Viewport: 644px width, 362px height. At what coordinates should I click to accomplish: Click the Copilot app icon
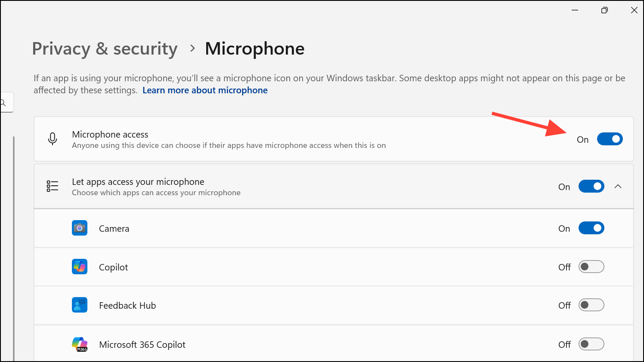click(x=80, y=267)
